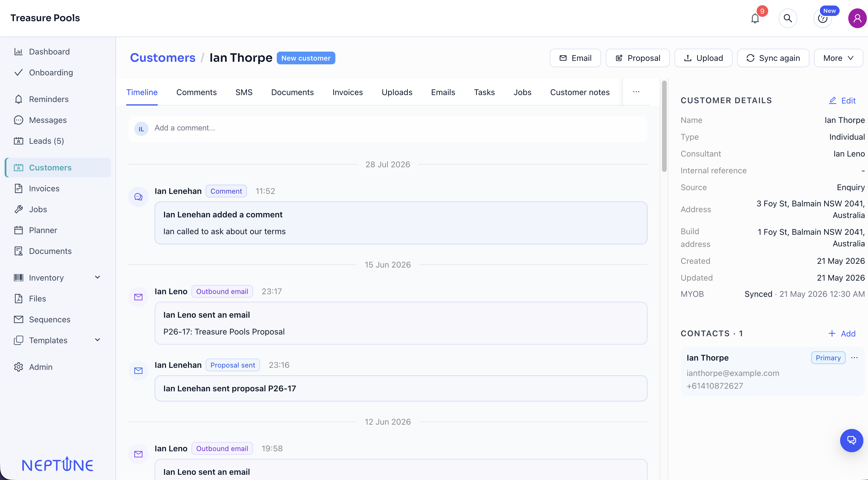Click the Treasure Pools logo title
868x480 pixels.
[45, 18]
